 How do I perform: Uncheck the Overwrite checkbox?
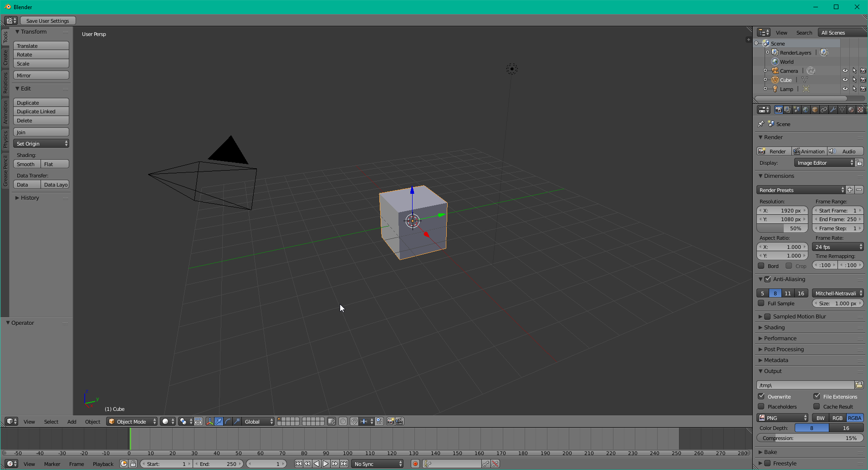[x=761, y=396]
